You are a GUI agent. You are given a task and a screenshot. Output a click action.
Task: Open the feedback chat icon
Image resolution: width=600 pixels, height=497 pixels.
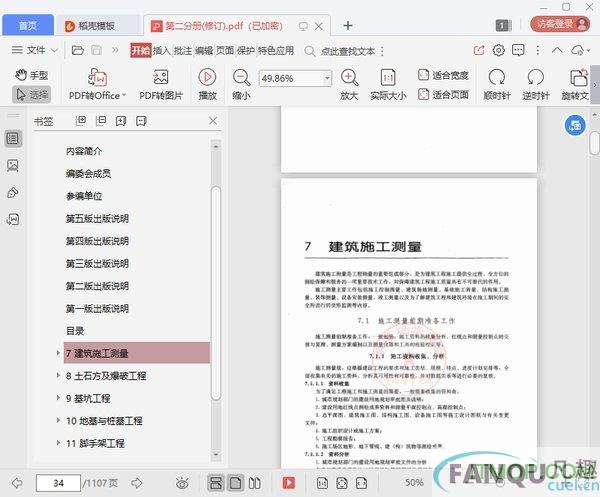tap(518, 50)
